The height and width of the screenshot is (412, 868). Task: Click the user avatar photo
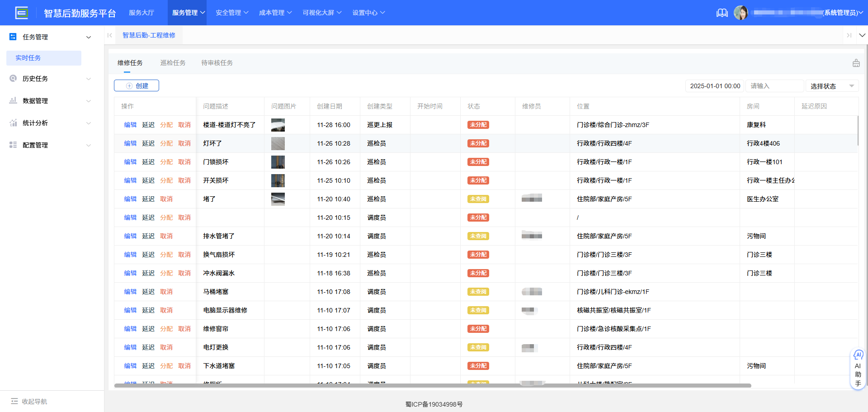click(741, 13)
